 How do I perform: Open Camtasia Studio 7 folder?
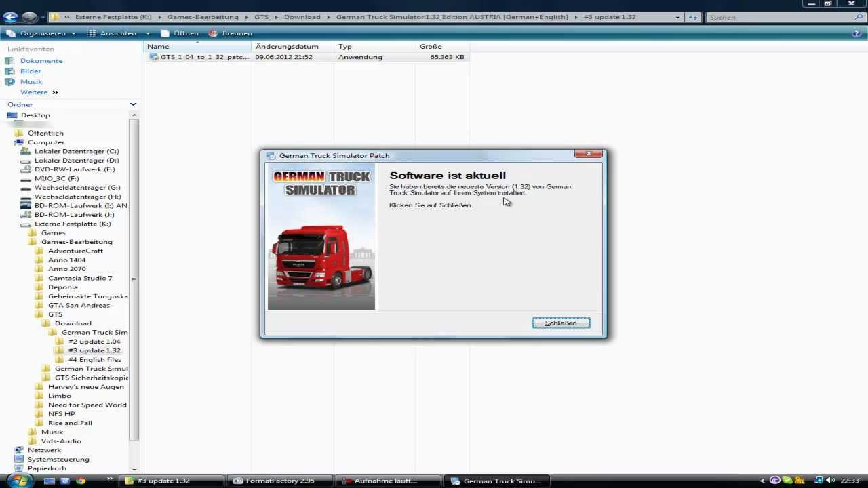pos(80,278)
